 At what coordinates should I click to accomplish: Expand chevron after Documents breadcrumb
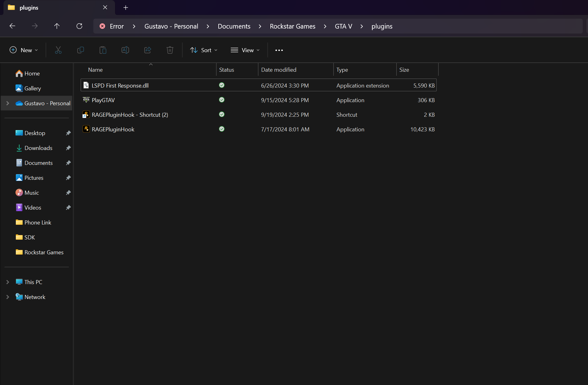tap(260, 26)
